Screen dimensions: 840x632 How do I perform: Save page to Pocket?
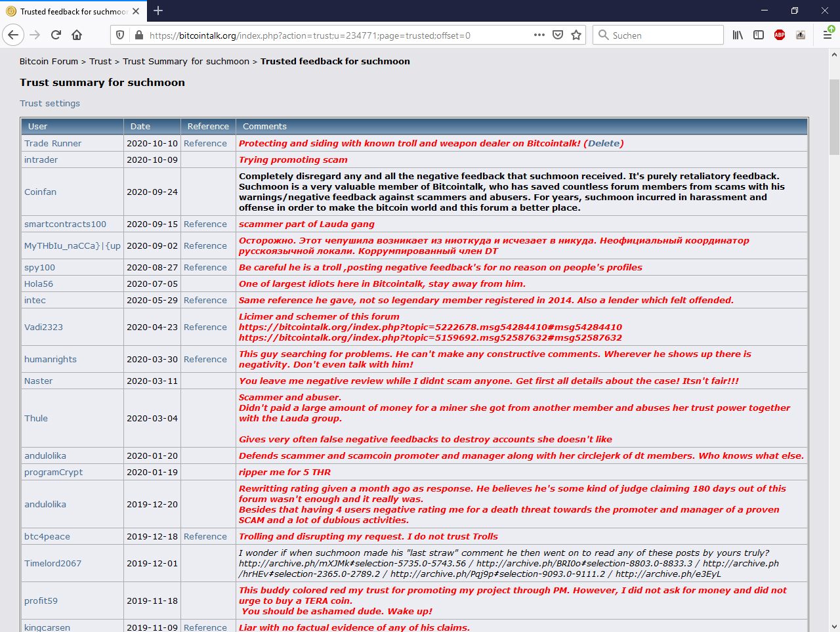[x=558, y=35]
